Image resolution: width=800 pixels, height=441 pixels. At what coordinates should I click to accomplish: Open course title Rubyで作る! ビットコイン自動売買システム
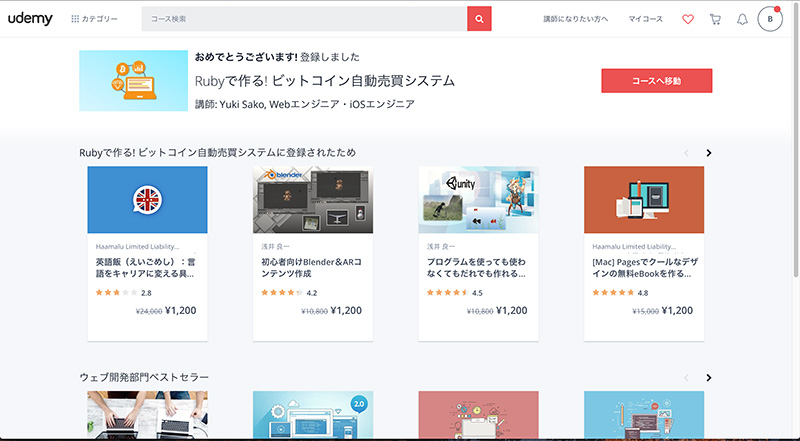point(325,81)
